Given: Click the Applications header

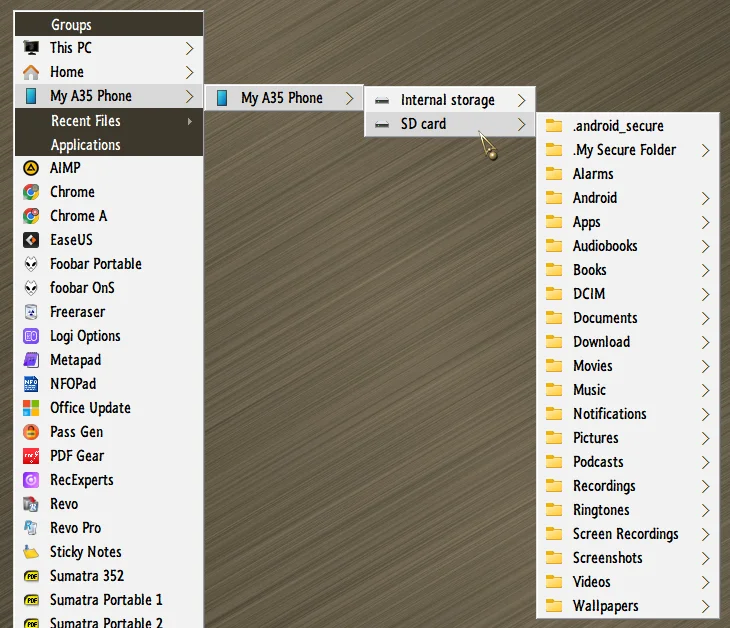Looking at the screenshot, I should pyautogui.click(x=109, y=145).
